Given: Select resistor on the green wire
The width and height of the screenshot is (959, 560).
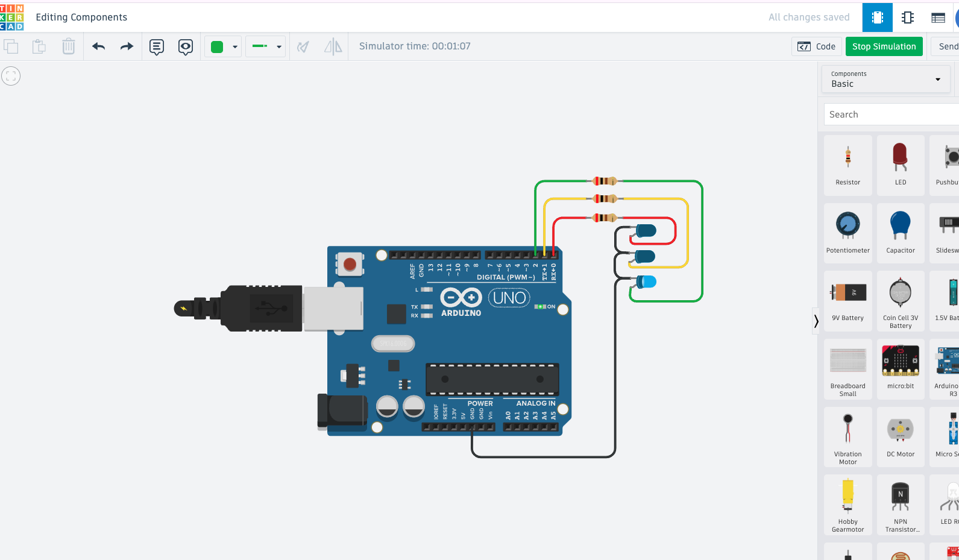Looking at the screenshot, I should pos(605,181).
